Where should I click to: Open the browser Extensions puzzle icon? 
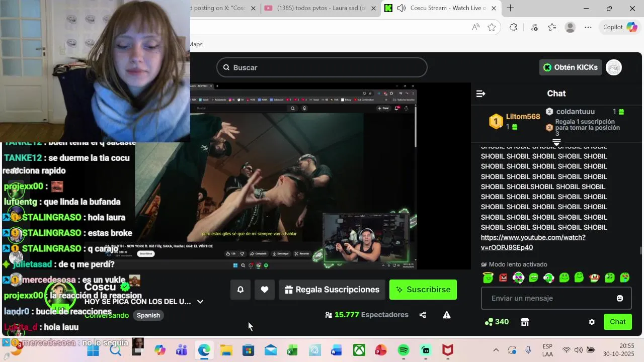513,27
